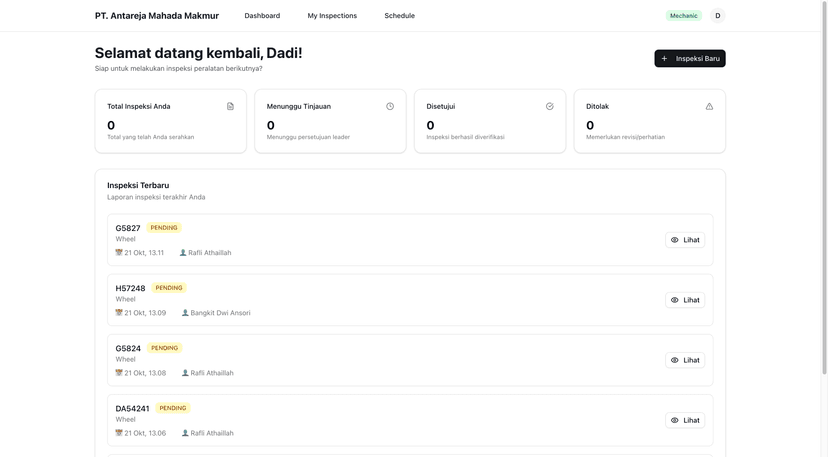This screenshot has height=457, width=828.
Task: Open inspection G5824 using Lihat
Action: point(685,360)
